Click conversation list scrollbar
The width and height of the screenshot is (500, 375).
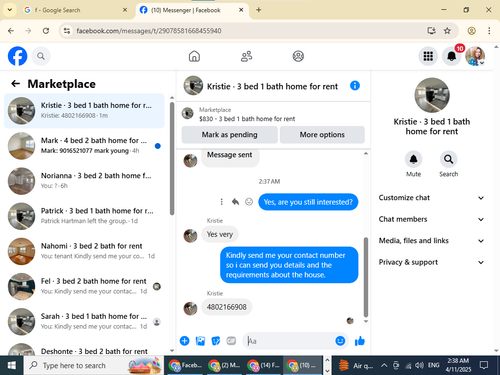tap(172, 158)
